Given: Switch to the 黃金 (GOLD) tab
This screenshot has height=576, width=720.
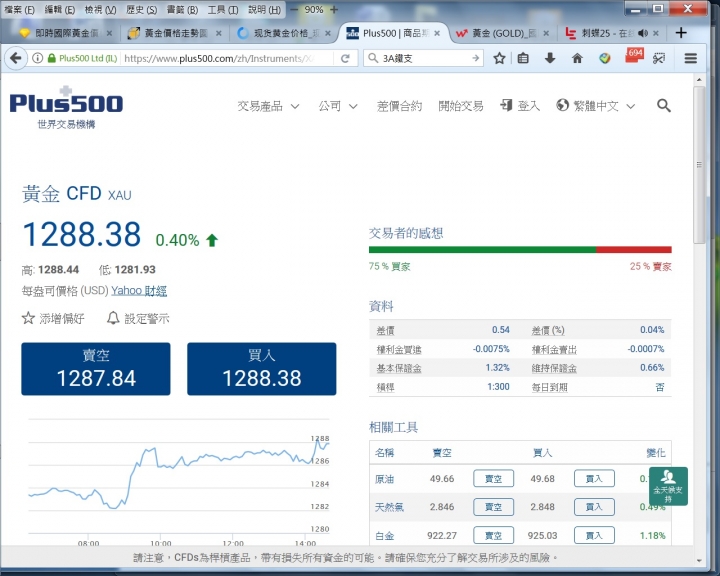Looking at the screenshot, I should click(501, 33).
